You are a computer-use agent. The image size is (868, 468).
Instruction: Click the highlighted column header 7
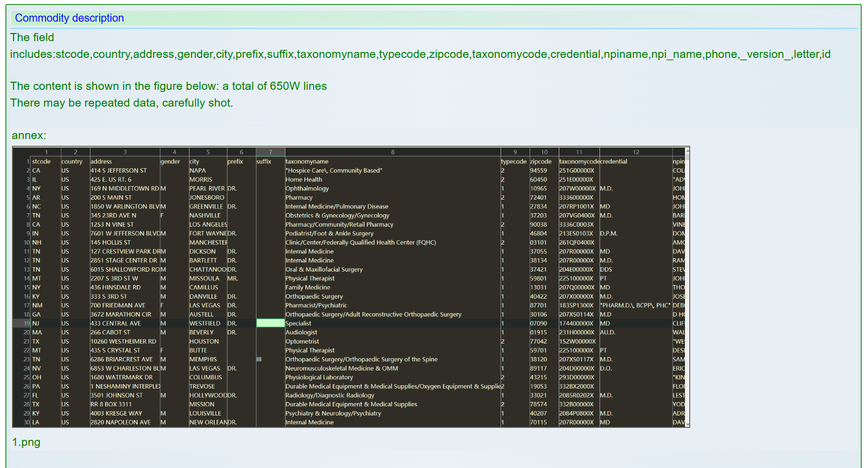(270, 152)
